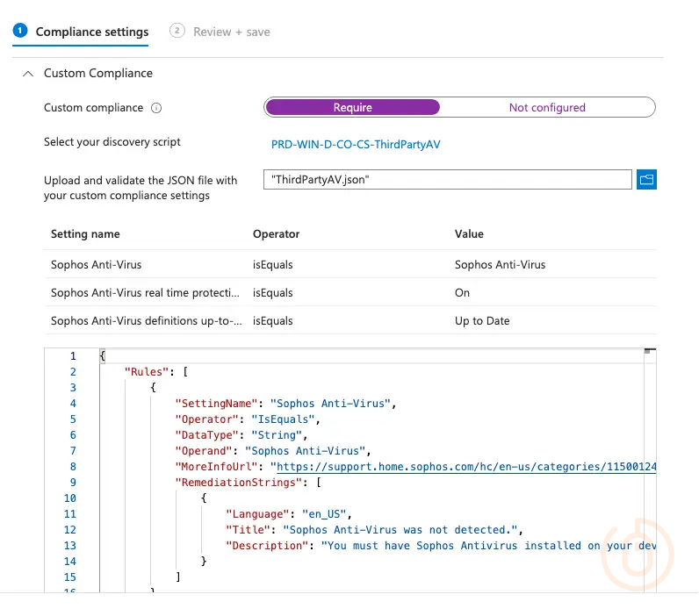Click the JSON editor's top-right scrollbar marker

point(650,351)
